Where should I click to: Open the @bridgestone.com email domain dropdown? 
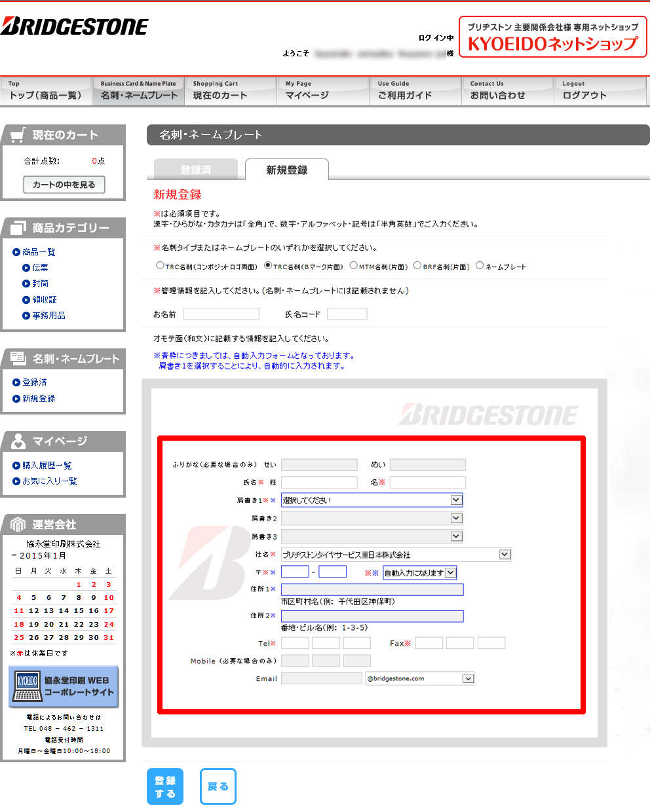(419, 678)
